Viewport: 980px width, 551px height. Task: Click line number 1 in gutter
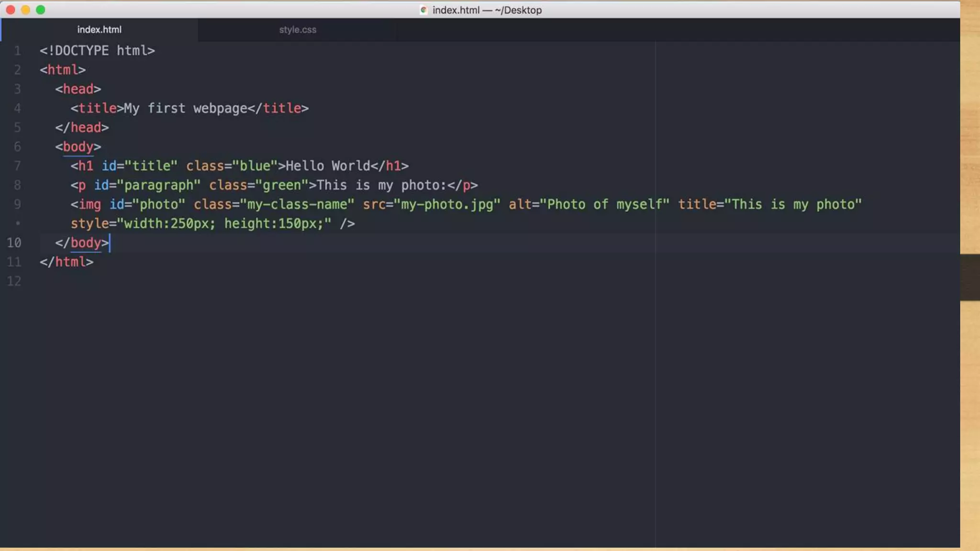click(x=17, y=51)
